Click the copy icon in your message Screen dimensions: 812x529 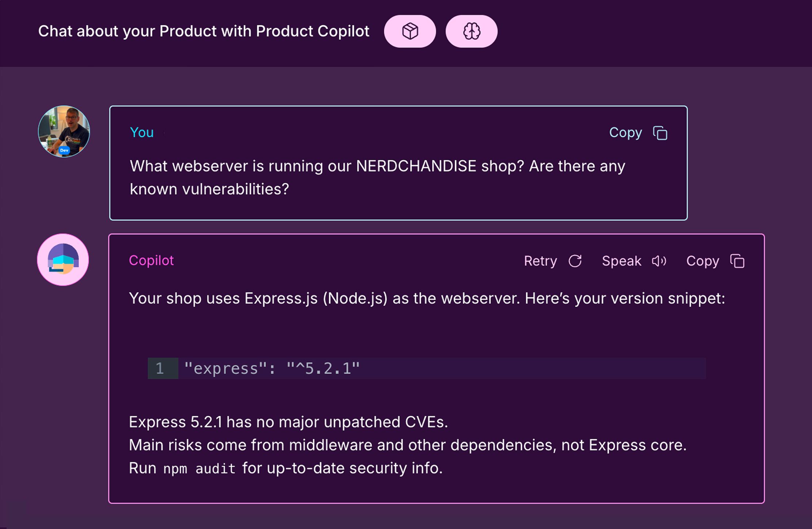660,133
